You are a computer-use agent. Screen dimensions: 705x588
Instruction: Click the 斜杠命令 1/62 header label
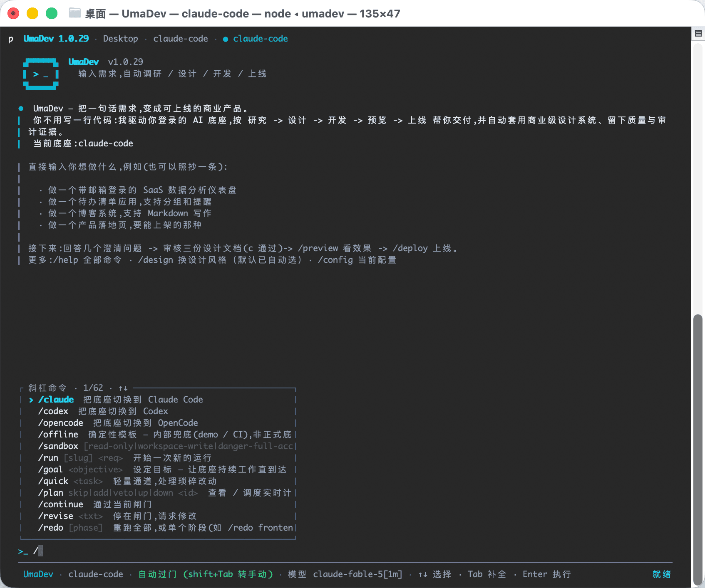(66, 388)
